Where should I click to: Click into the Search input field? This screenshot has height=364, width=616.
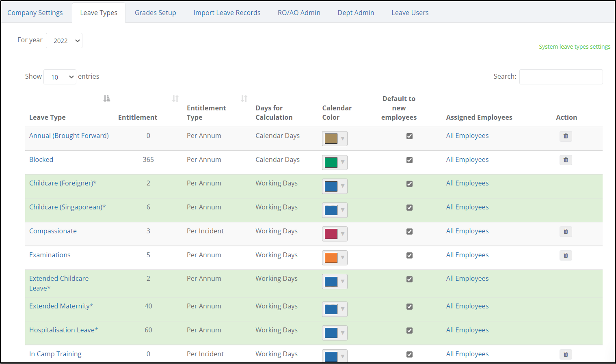(x=561, y=77)
